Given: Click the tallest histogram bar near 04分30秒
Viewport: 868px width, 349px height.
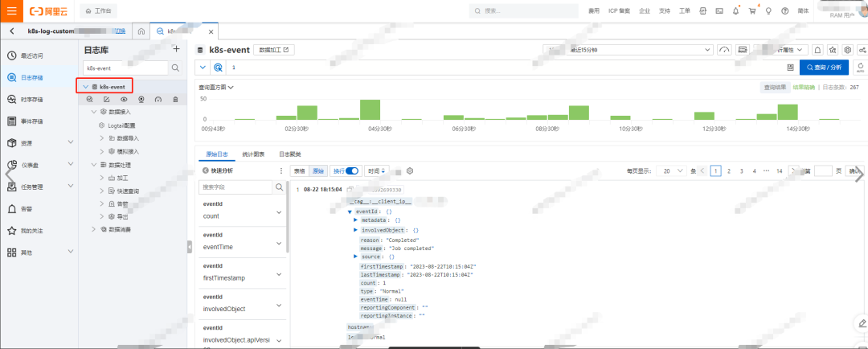Looking at the screenshot, I should (x=370, y=109).
